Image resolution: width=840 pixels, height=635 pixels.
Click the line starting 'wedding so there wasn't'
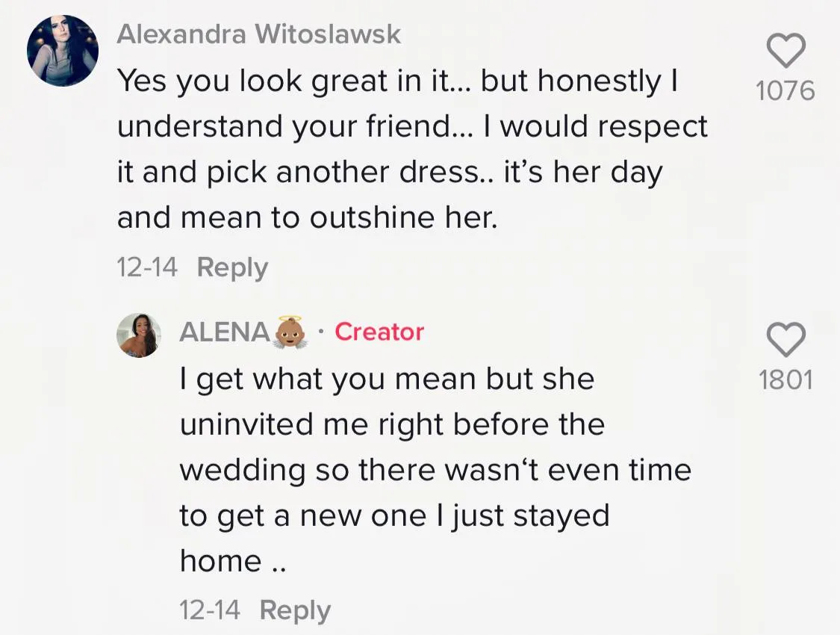(435, 470)
